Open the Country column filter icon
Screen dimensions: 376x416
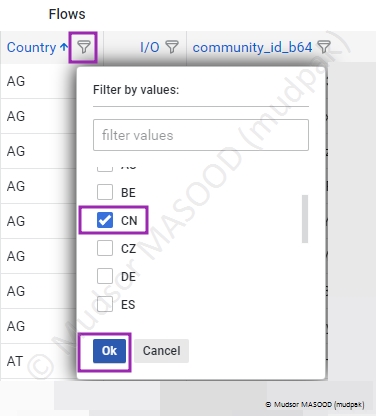tap(83, 47)
